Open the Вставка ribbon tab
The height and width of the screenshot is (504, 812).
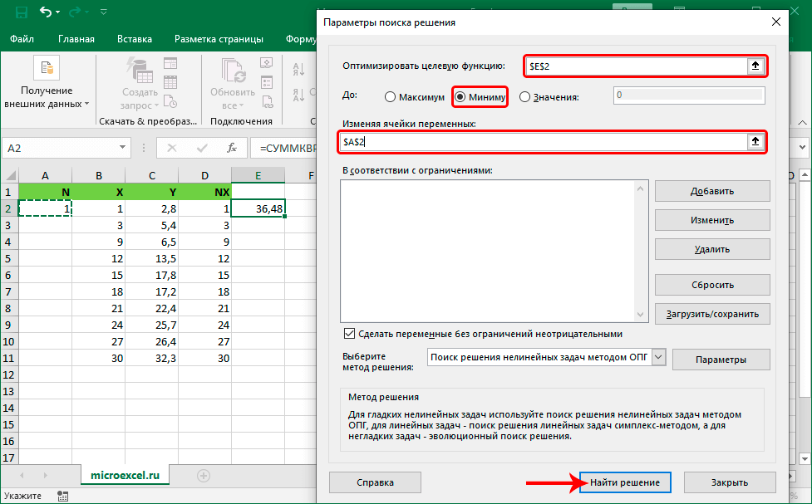[134, 39]
